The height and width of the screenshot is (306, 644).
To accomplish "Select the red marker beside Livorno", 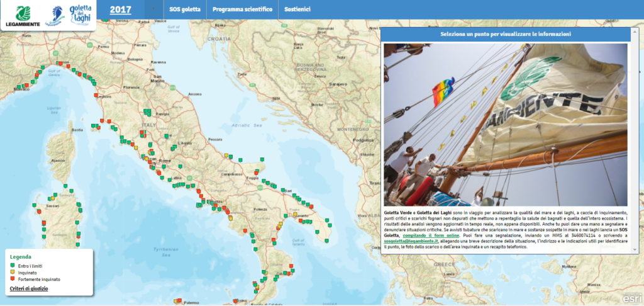I will [x=96, y=95].
